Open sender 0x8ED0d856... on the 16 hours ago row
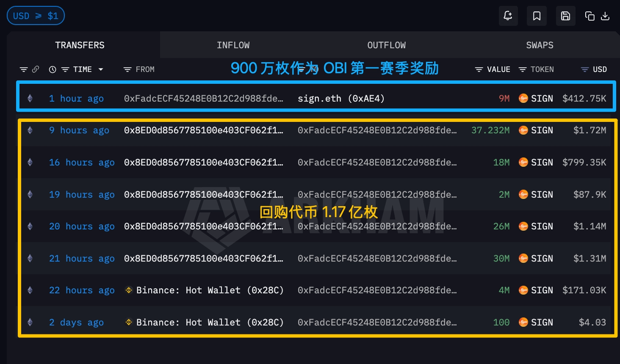Screen dimensions: 620x364 tap(204, 163)
